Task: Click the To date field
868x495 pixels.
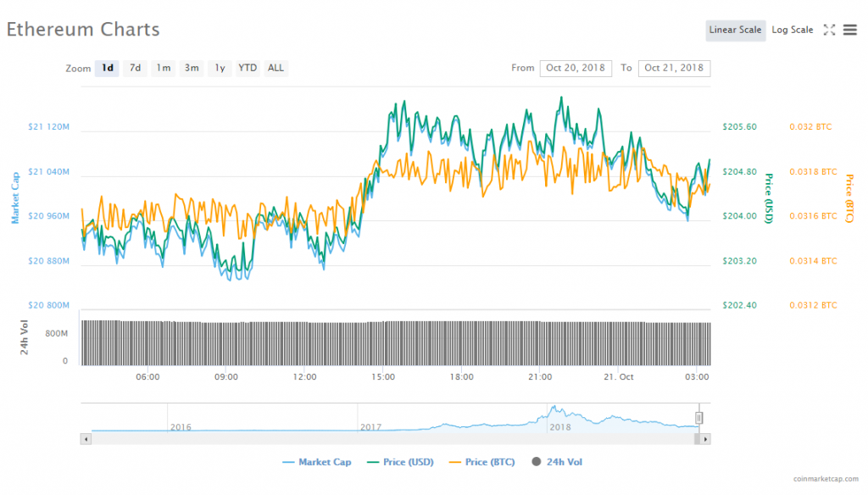Action: coord(674,68)
